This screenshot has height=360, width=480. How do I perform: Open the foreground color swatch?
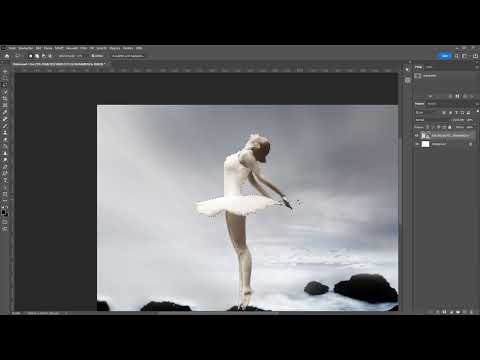4,212
